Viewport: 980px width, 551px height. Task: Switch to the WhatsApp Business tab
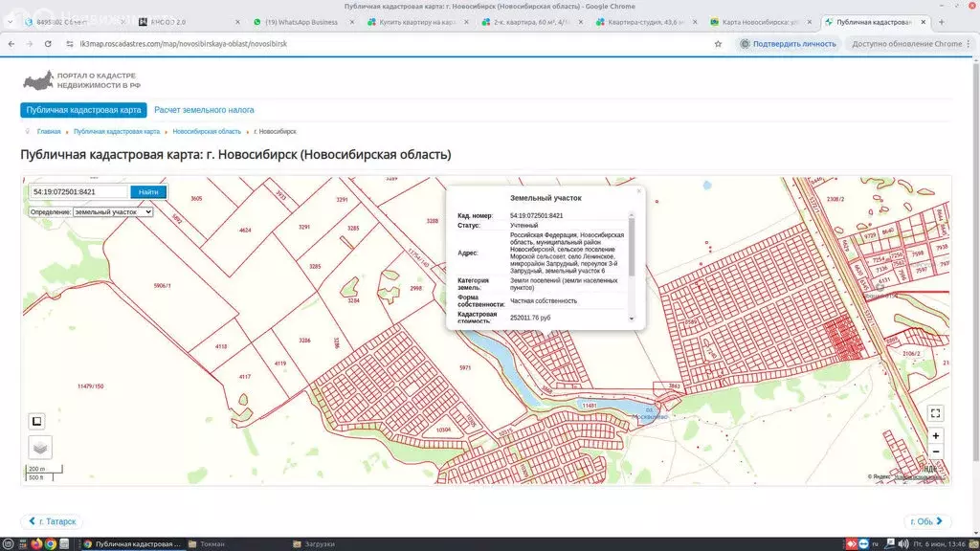301,22
